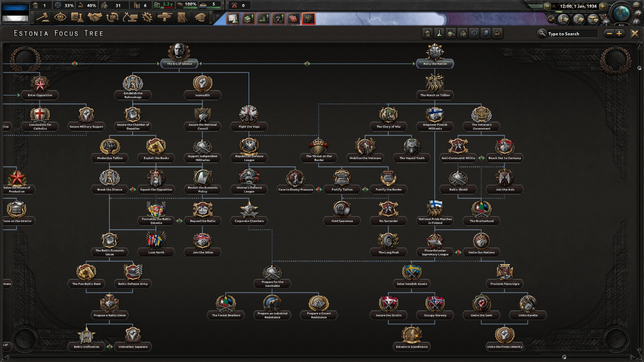Click the horizontal scrollbar handle at bottom
The width and height of the screenshot is (644, 362).
tap(564, 357)
